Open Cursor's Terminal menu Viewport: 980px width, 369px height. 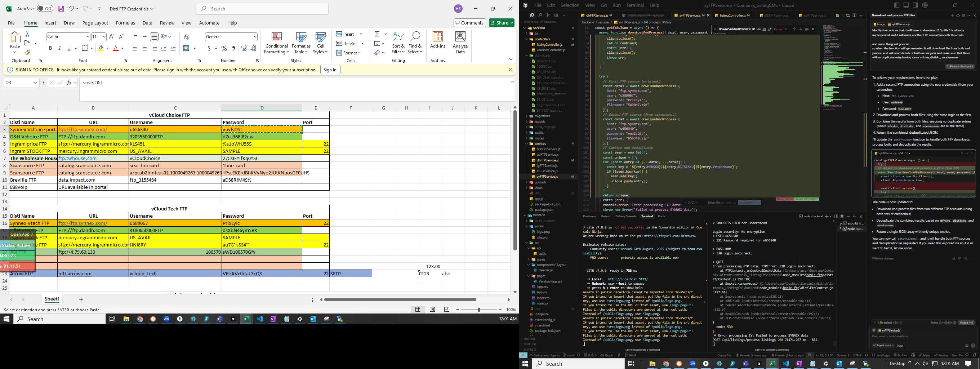[x=635, y=5]
